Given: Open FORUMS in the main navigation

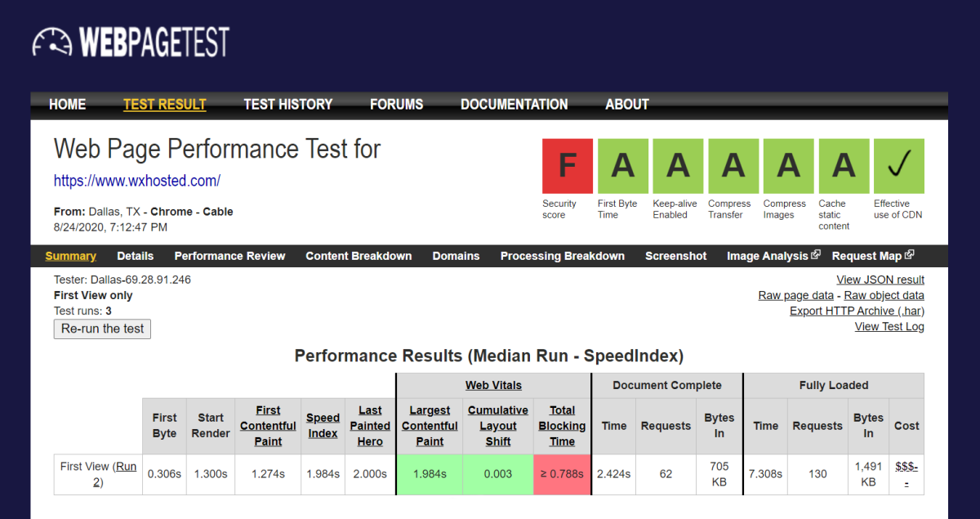Looking at the screenshot, I should point(397,105).
